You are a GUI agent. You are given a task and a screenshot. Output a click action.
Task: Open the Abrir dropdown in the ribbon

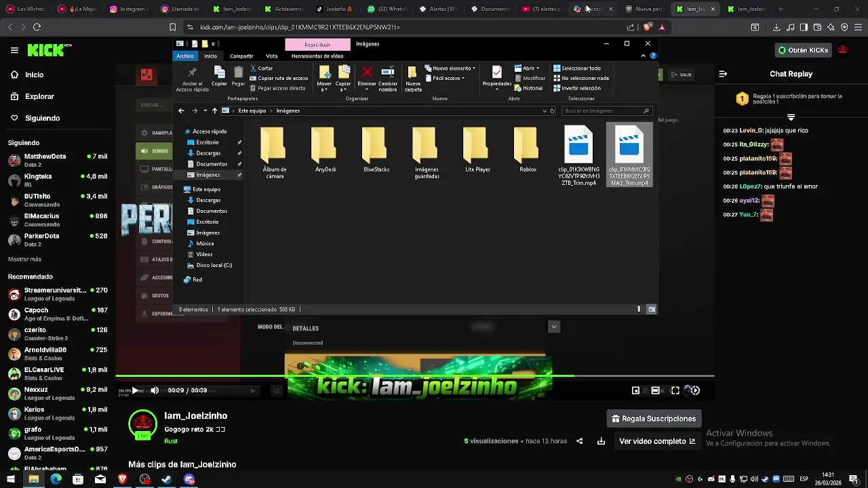click(x=526, y=68)
